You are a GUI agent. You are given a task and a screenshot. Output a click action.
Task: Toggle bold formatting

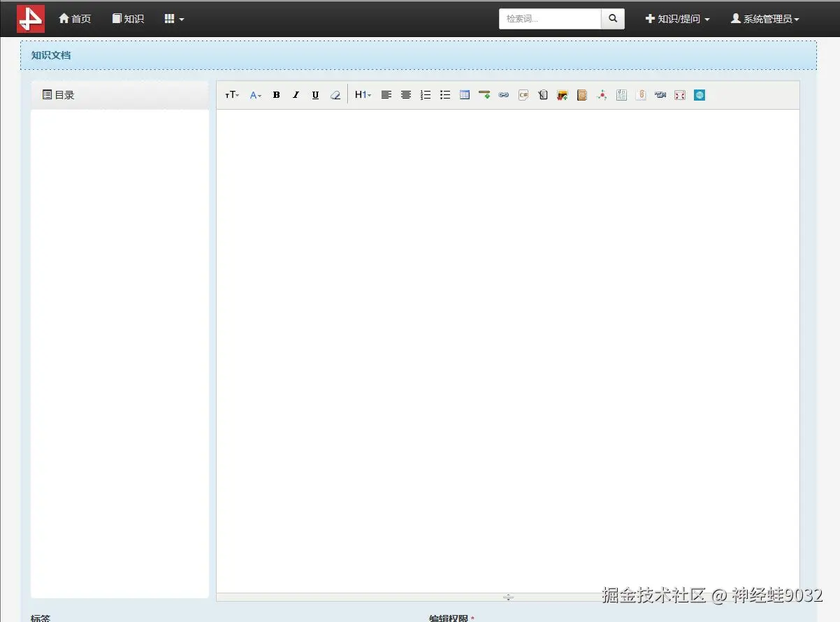(276, 95)
